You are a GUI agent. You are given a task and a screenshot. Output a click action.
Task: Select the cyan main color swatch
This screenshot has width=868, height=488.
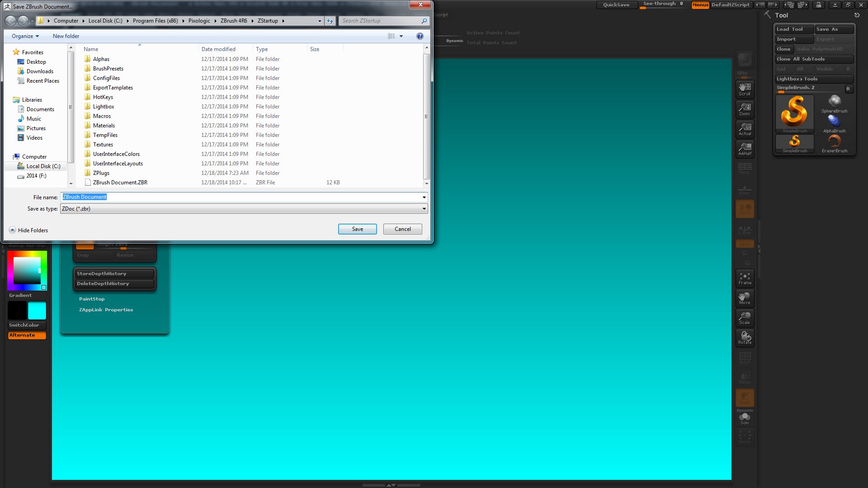[x=37, y=311]
